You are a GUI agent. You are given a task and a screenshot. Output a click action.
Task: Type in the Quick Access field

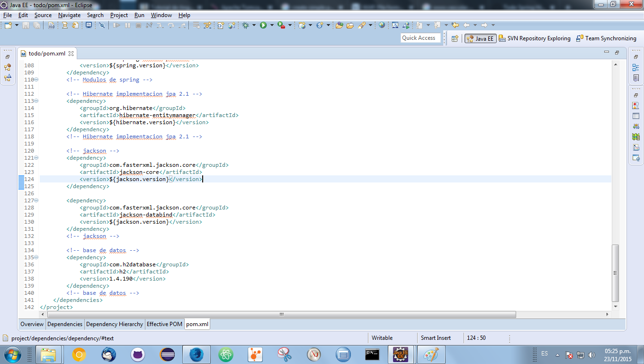pos(420,38)
